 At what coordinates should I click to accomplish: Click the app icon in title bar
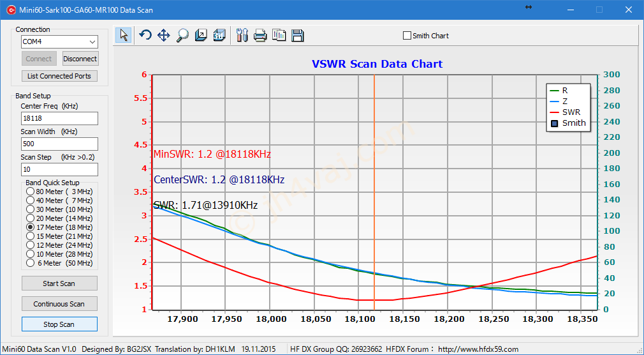10,10
